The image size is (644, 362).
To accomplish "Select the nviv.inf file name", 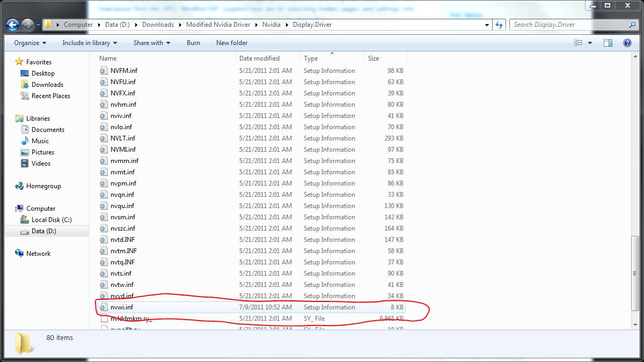I will [x=121, y=116].
